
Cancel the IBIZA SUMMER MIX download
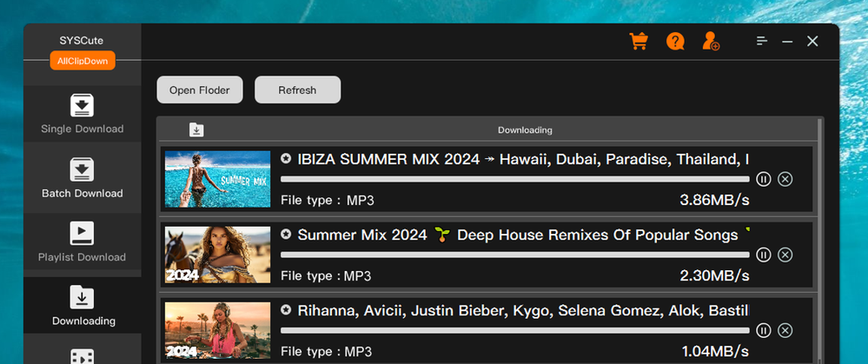[785, 179]
